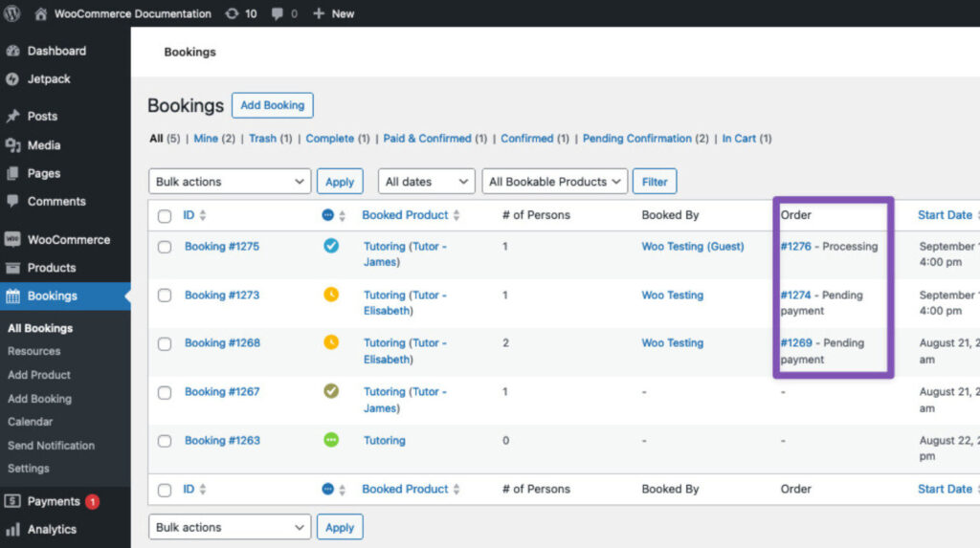
Task: Sort by Start Date in the header
Action: 945,215
